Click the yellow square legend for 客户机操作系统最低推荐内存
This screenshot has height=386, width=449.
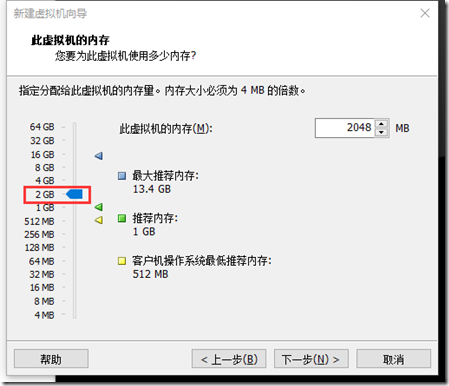tap(122, 261)
